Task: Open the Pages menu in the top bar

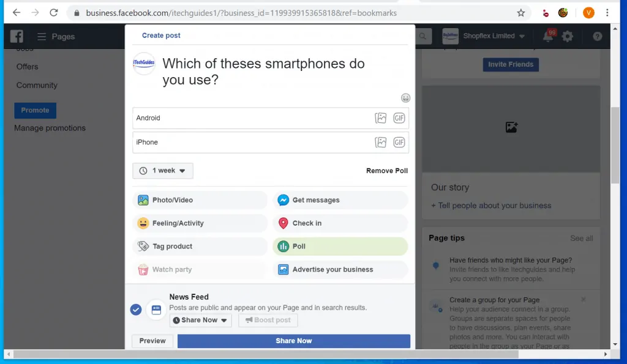Action: (55, 36)
